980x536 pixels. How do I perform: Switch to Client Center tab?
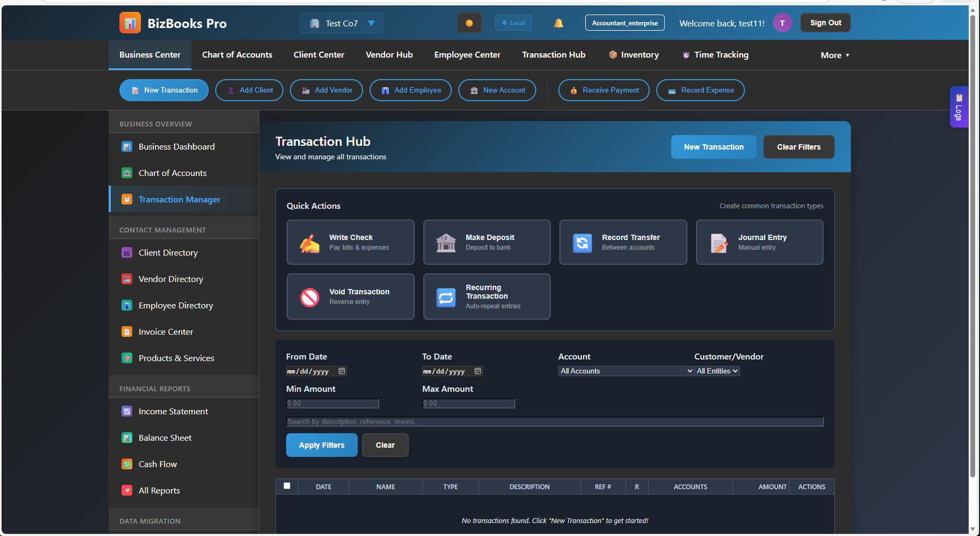[319, 55]
